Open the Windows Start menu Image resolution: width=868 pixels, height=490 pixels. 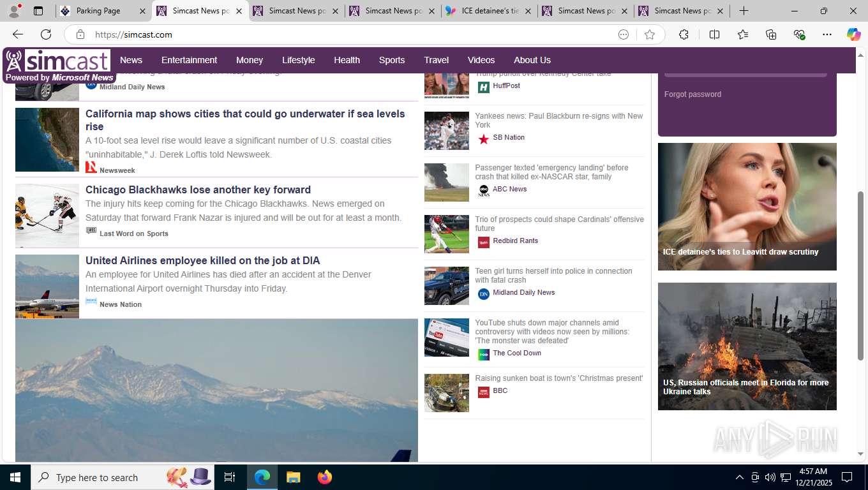point(15,477)
